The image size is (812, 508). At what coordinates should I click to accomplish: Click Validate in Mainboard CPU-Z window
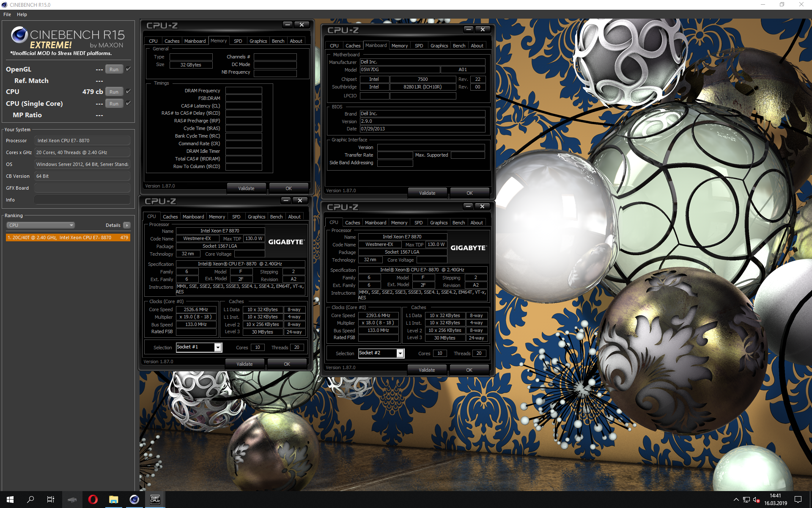(427, 193)
